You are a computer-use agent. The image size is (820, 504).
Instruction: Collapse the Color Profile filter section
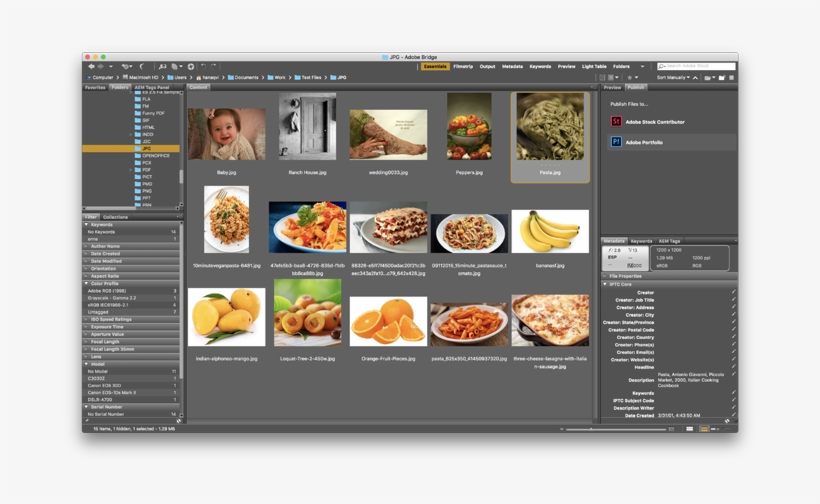point(87,283)
